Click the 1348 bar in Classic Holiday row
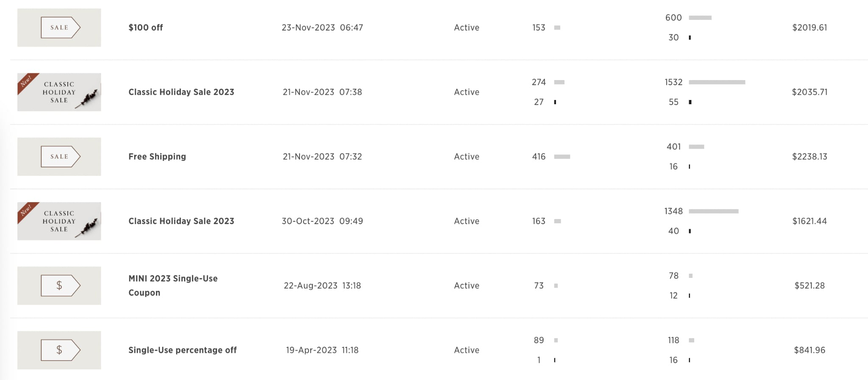Screen dimensions: 868x380 [x=714, y=211]
